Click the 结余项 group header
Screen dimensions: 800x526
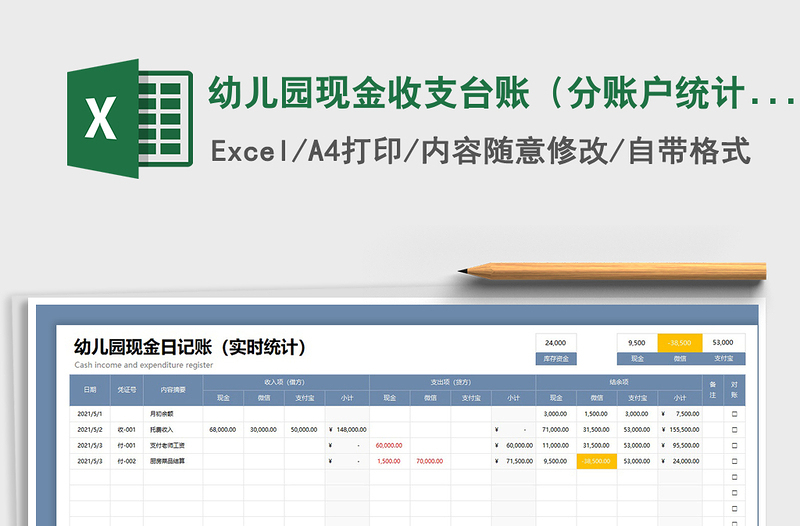tap(619, 382)
